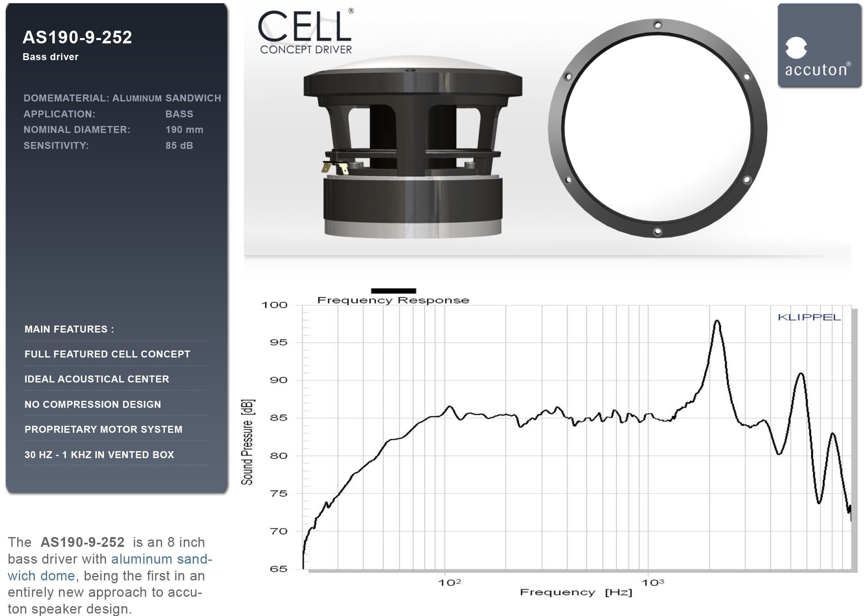
Task: Select the FULL FEATURED CELL CONCEPT feature
Action: click(x=108, y=354)
